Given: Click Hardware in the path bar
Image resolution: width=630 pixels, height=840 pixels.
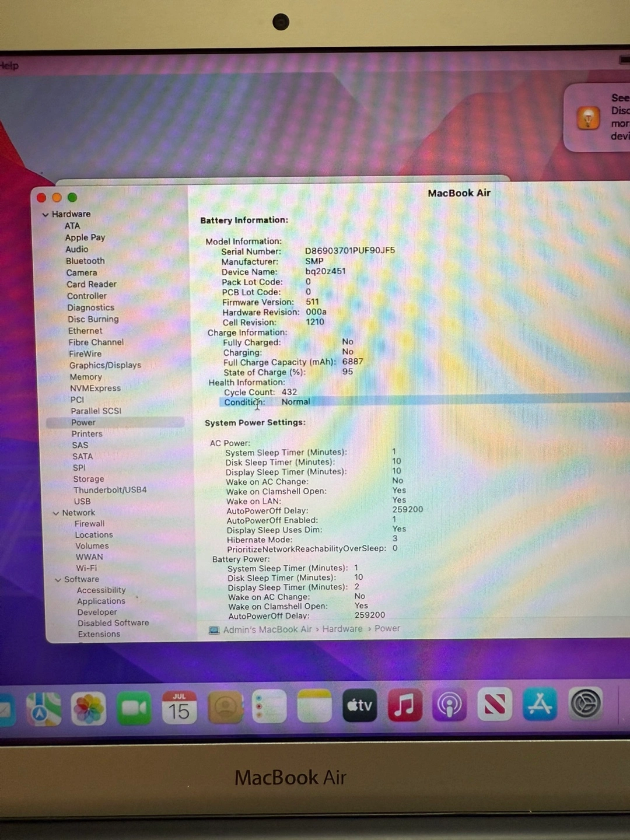Looking at the screenshot, I should 342,629.
